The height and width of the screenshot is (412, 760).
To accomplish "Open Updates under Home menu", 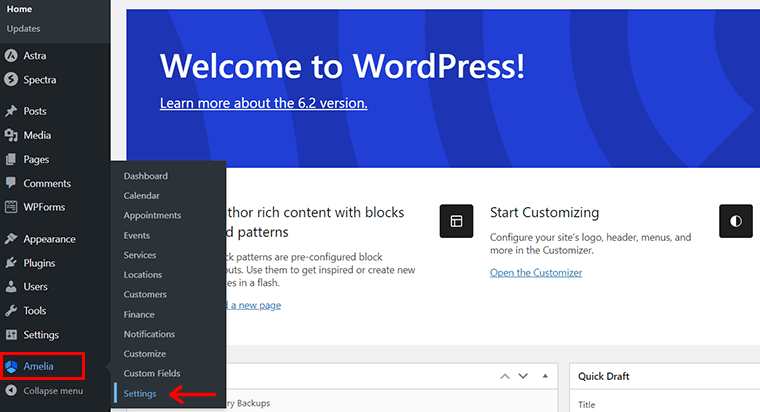I will tap(23, 29).
